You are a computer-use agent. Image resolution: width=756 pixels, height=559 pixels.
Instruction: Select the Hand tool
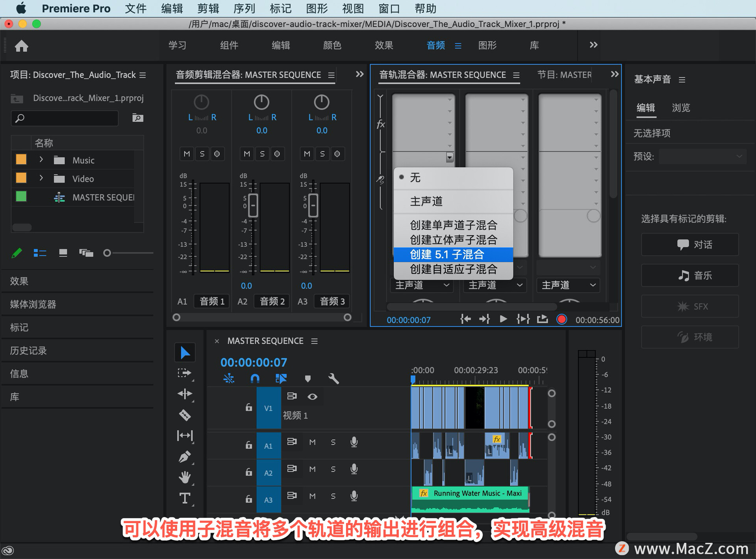[x=185, y=477]
